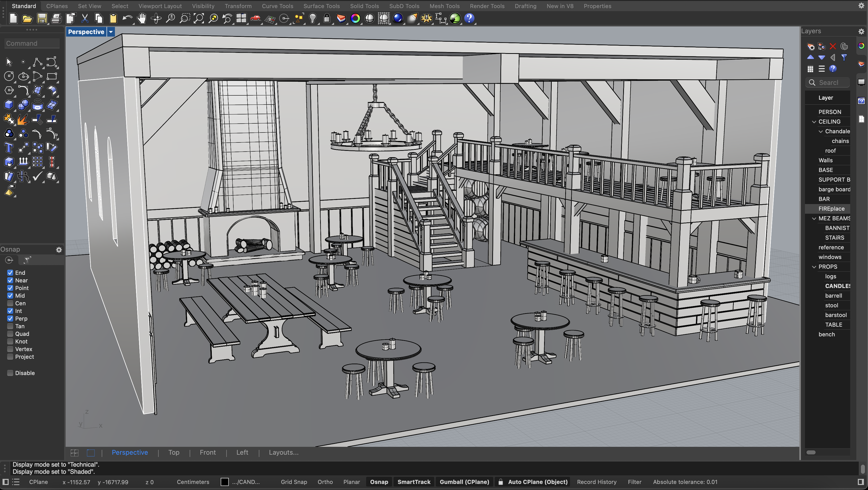The width and height of the screenshot is (868, 490).
Task: Enable the Cen osnap checkbox
Action: 10,303
